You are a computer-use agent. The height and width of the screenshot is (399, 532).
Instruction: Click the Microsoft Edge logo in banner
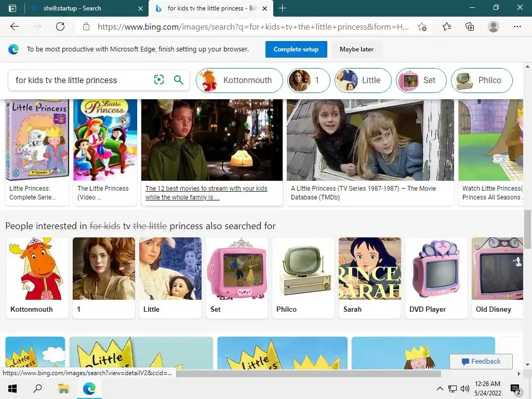tap(14, 49)
